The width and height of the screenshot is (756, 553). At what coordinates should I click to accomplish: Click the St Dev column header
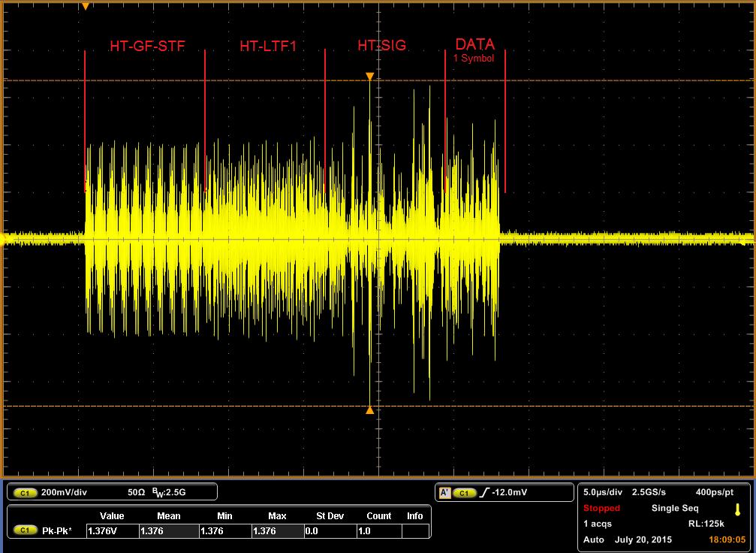click(330, 516)
